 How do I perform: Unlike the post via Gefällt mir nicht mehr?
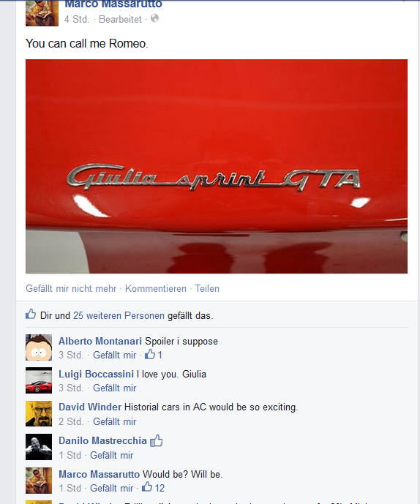click(x=71, y=288)
